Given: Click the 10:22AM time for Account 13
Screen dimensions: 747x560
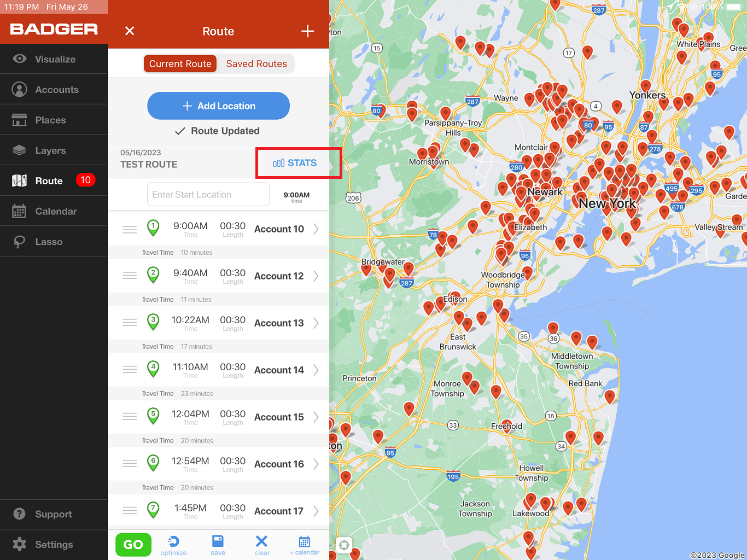Looking at the screenshot, I should point(190,320).
